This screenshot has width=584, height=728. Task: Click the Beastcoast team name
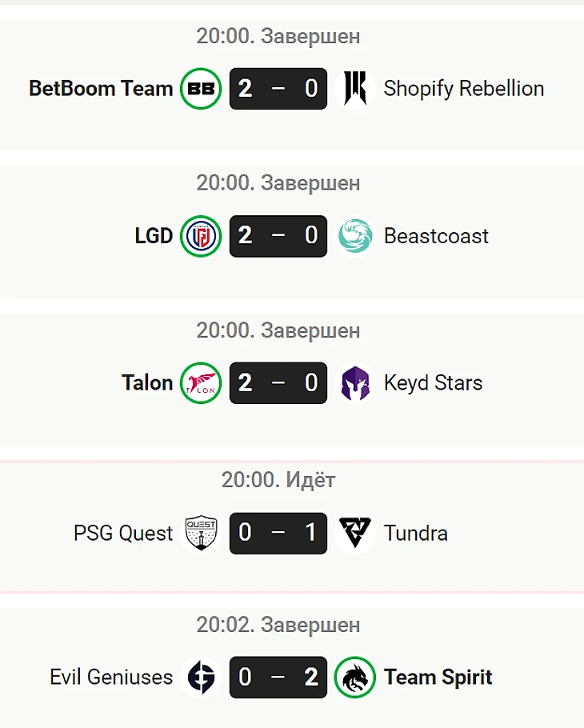click(436, 236)
